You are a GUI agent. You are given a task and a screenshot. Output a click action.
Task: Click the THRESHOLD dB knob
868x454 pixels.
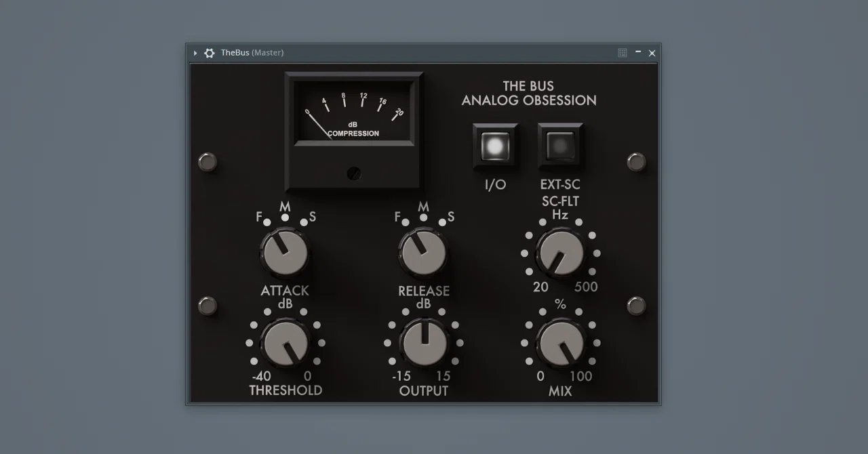pos(285,343)
